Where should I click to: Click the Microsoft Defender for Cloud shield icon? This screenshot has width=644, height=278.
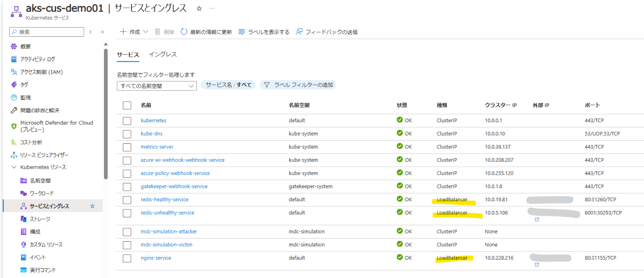point(14,126)
